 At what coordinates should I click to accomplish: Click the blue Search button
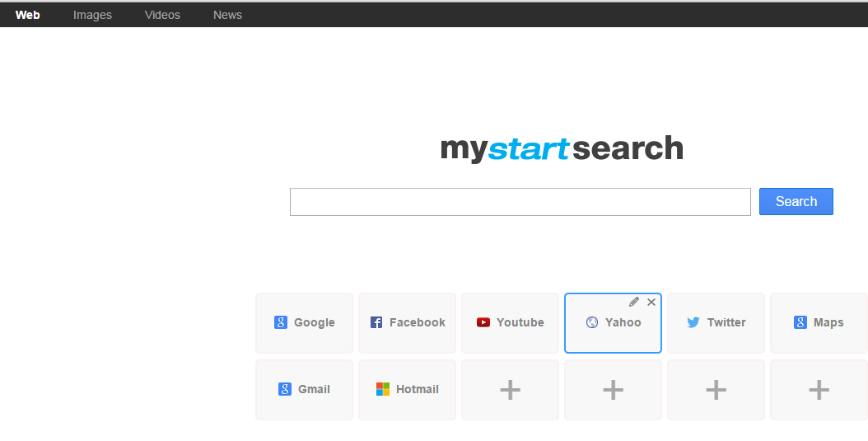pos(796,202)
